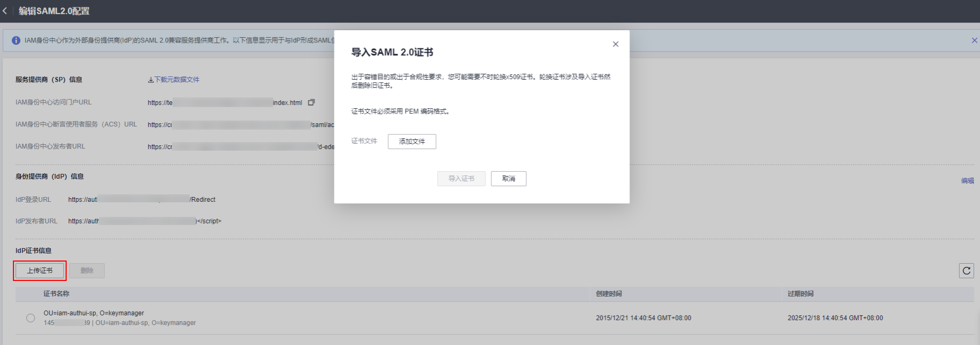The height and width of the screenshot is (345, 980).
Task: Click the 证书文件 label in dialog
Action: pos(364,141)
